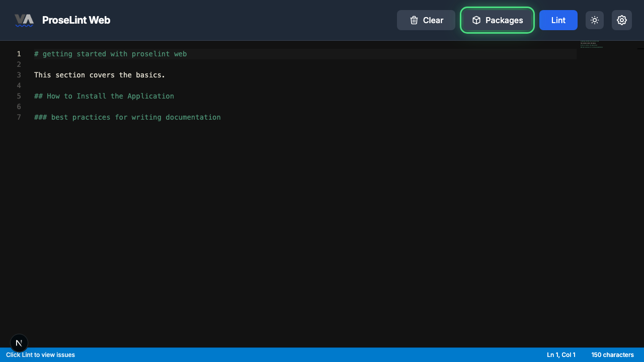This screenshot has width=644, height=362.
Task: Click line number 5 in the gutter
Action: [19, 96]
